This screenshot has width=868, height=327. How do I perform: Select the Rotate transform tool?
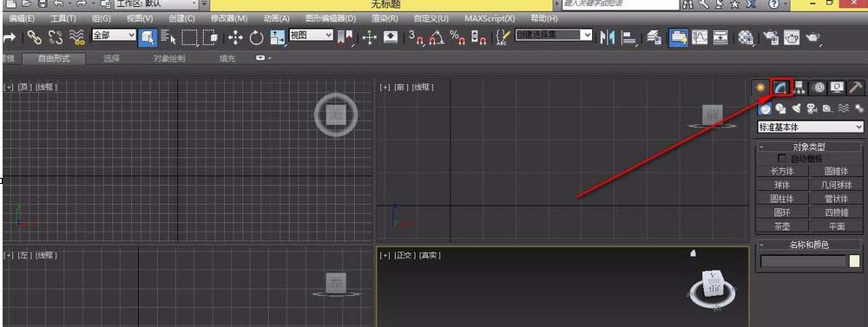point(256,37)
